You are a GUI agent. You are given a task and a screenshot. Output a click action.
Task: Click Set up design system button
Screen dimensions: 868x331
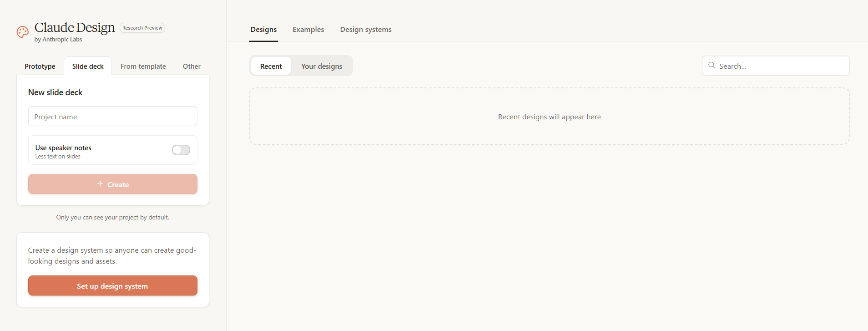click(112, 286)
